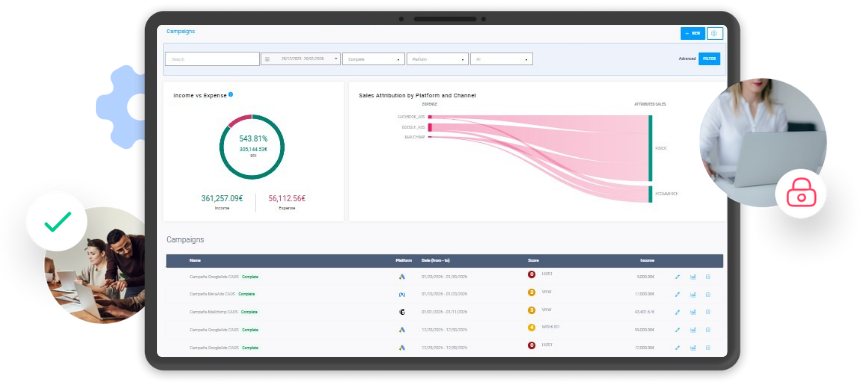
Task: Click trash icon on the fourth campaign row
Action: click(x=708, y=330)
